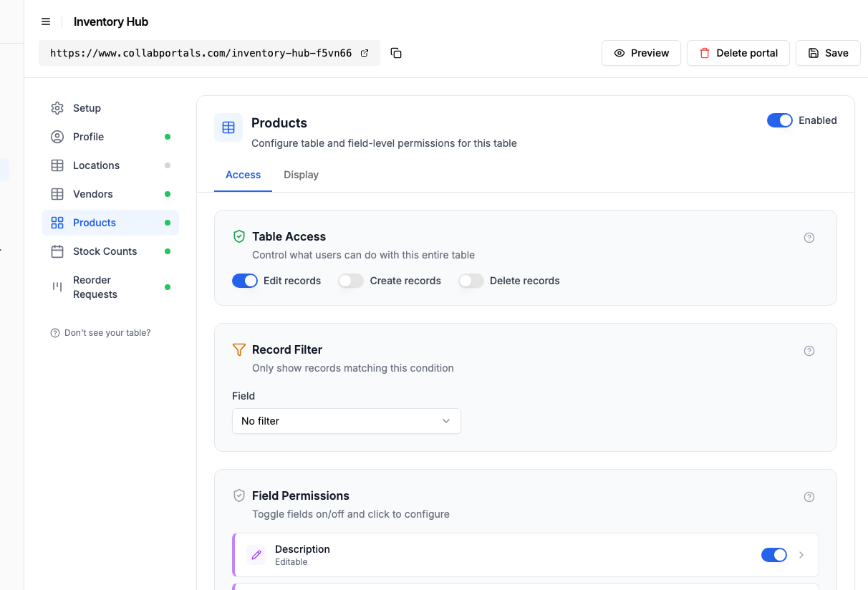Viewport: 868px width, 590px height.
Task: Expand Description field chevron
Action: point(801,555)
